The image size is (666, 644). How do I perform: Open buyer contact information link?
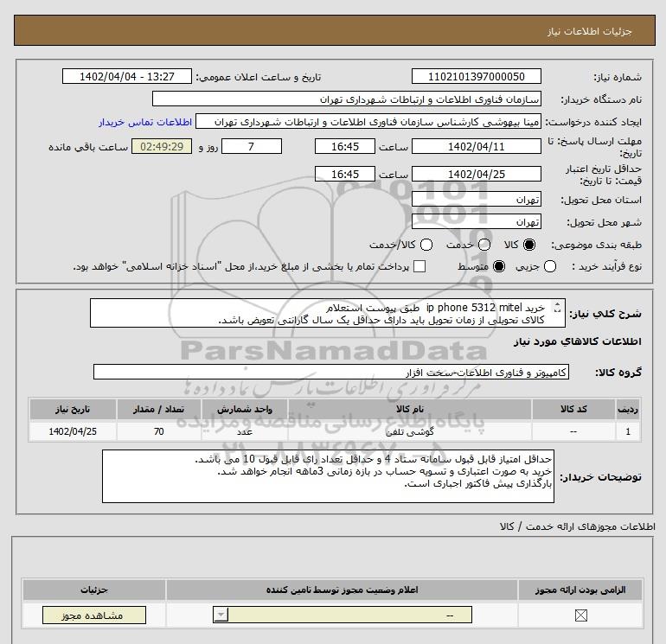point(145,122)
